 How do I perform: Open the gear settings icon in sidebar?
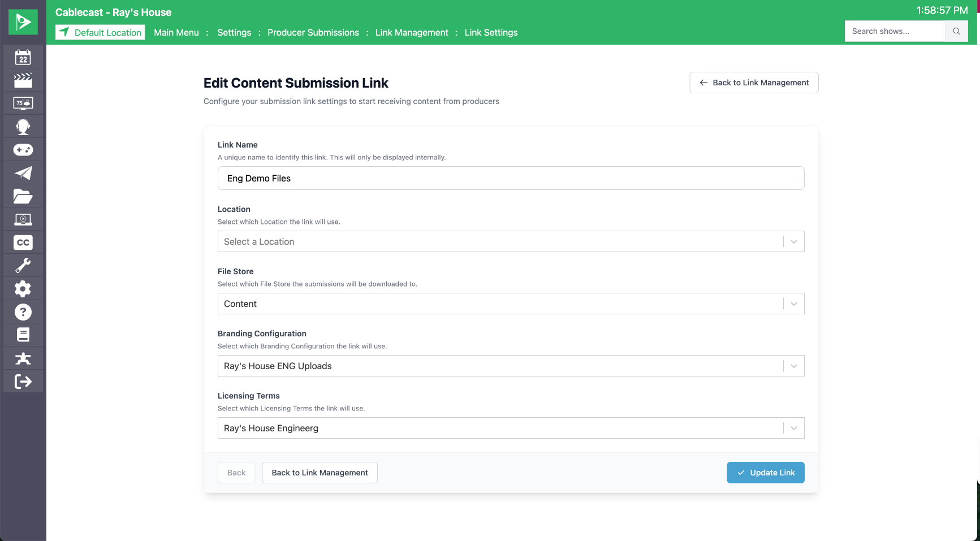coord(23,289)
